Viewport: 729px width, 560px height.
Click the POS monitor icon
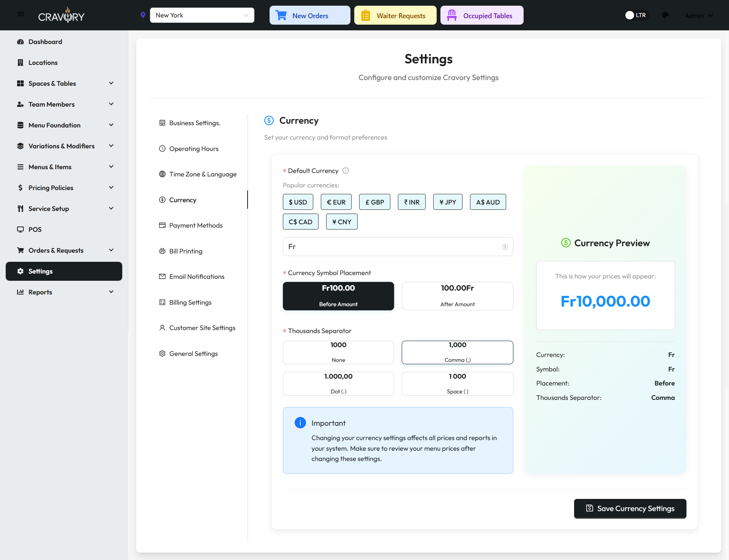(x=21, y=230)
